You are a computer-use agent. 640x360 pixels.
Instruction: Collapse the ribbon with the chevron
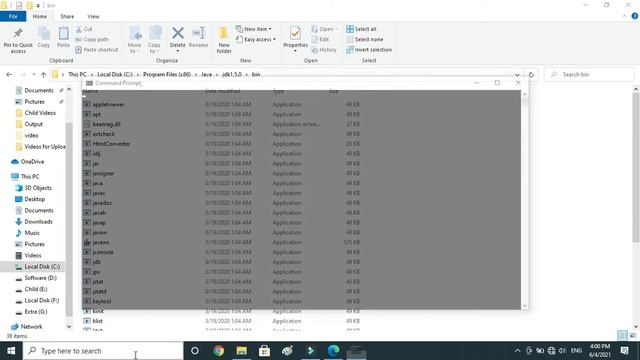tap(624, 16)
